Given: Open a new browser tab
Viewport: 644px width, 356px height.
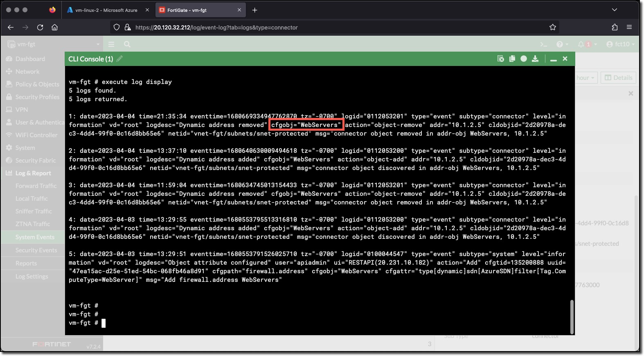Looking at the screenshot, I should click(x=255, y=10).
